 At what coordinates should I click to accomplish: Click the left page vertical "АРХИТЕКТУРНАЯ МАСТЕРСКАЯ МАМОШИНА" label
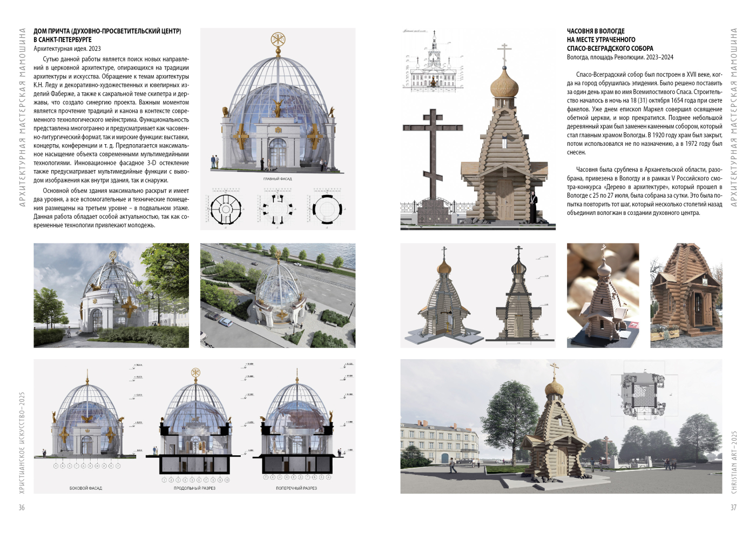point(22,117)
